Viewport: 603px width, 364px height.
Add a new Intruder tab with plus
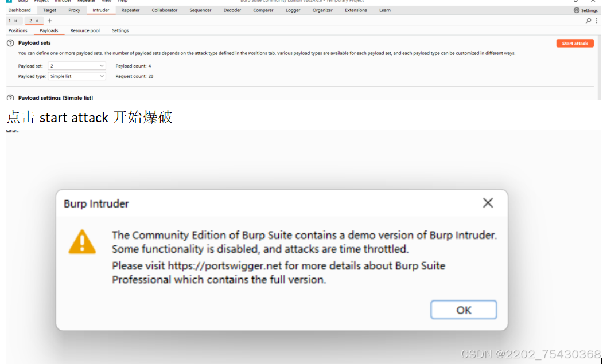[x=49, y=21]
